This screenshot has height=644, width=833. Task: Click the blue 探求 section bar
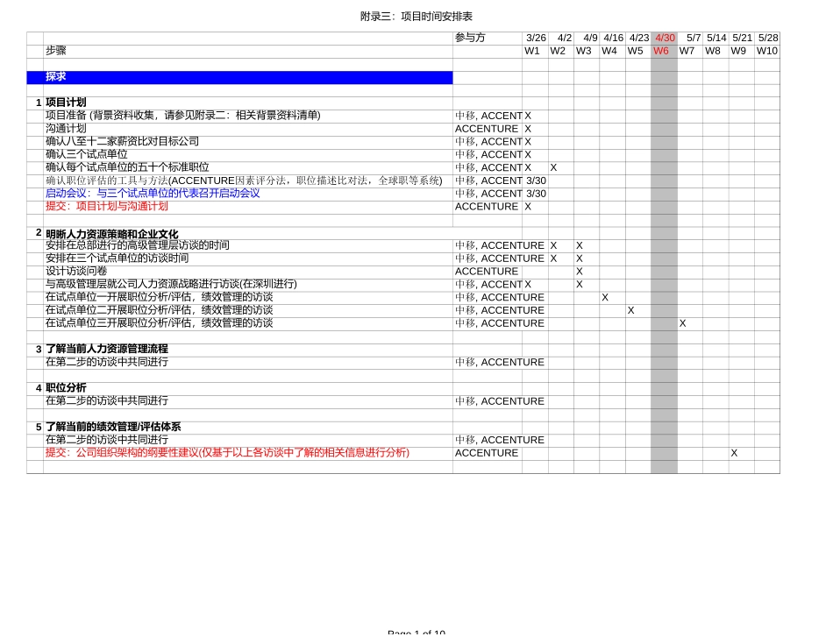point(239,77)
